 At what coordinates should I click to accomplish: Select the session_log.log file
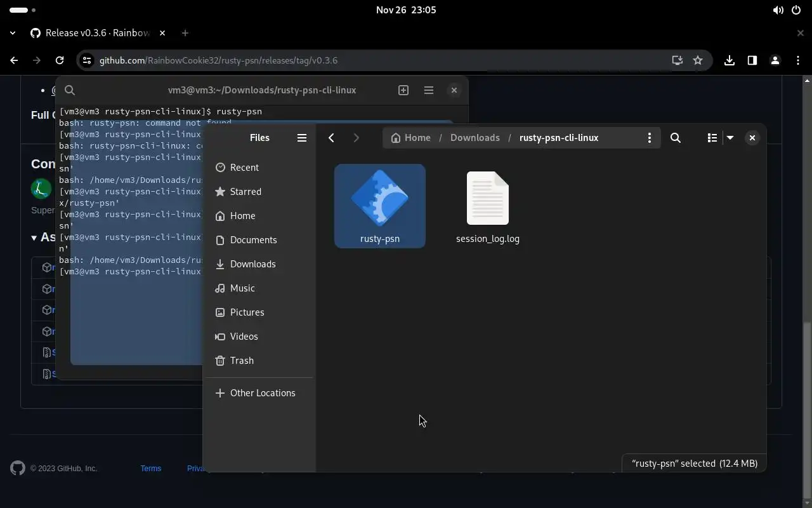(x=488, y=207)
